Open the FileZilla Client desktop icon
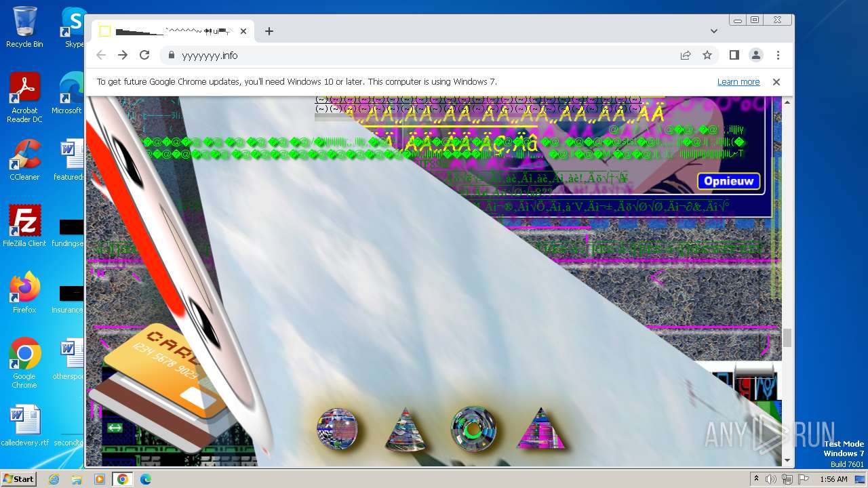The image size is (868, 488). 24,226
